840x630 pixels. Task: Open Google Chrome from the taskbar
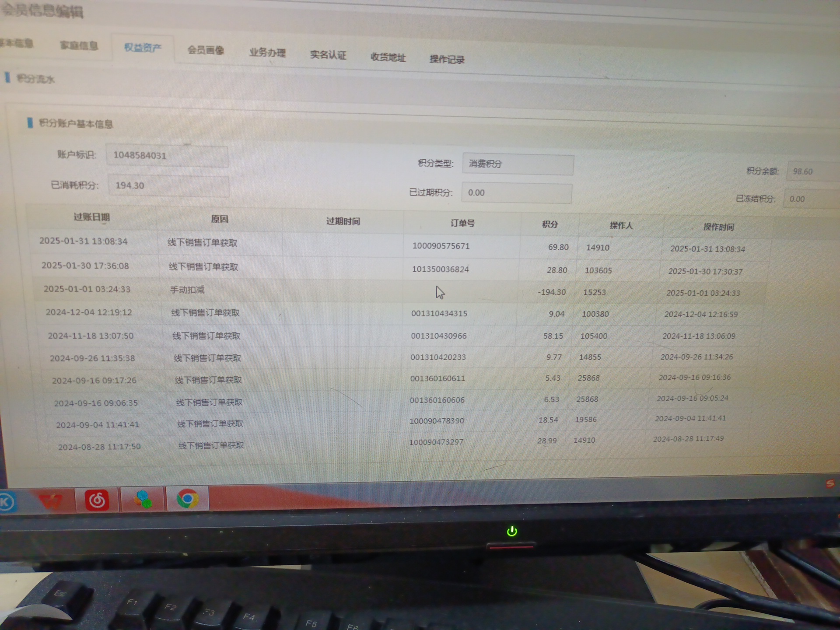pyautogui.click(x=187, y=499)
